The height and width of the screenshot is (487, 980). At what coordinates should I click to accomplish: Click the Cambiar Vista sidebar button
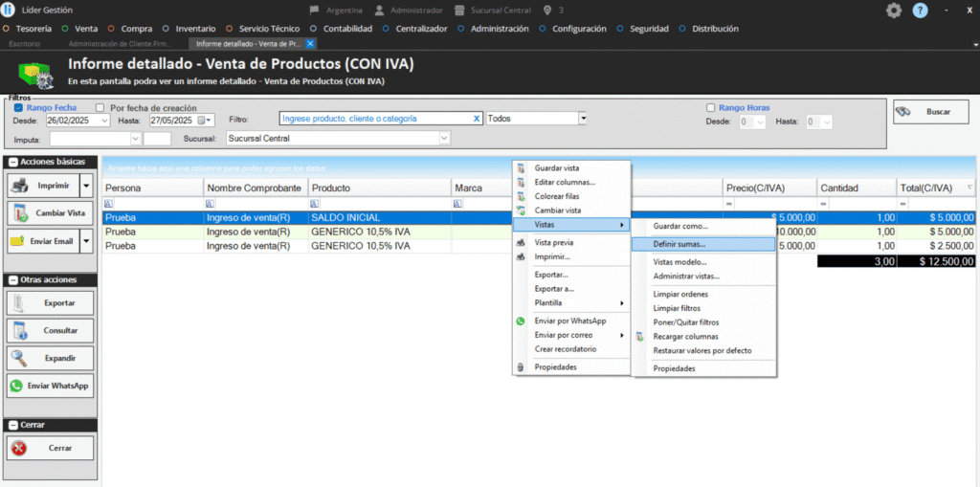[x=51, y=212]
